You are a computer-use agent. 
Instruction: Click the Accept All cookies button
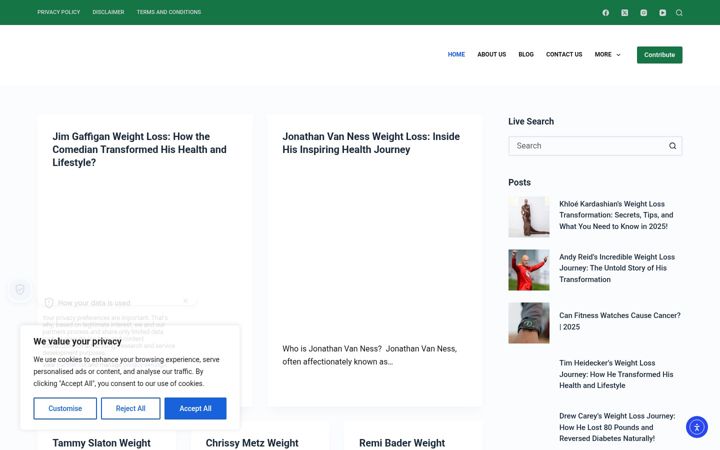[195, 408]
